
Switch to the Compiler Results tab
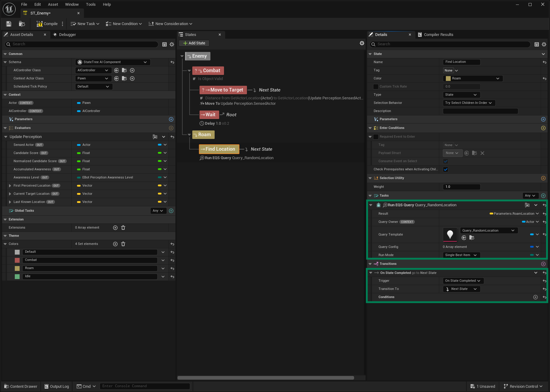pos(438,35)
